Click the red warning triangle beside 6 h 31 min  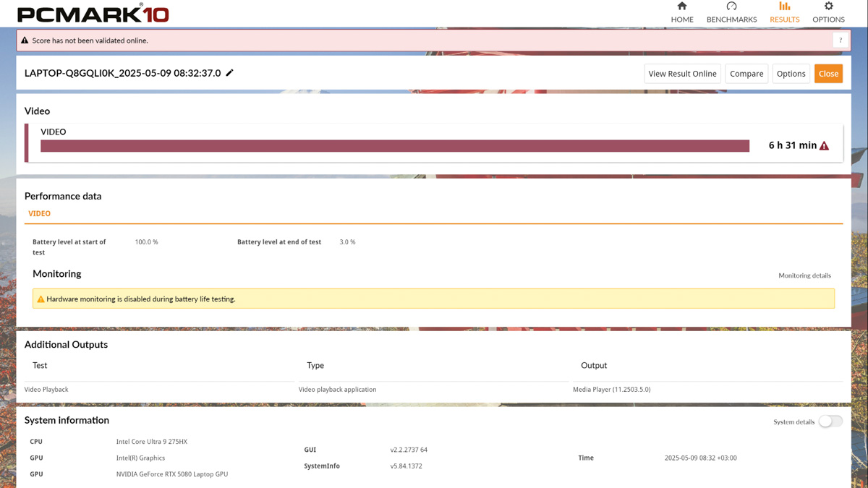824,146
